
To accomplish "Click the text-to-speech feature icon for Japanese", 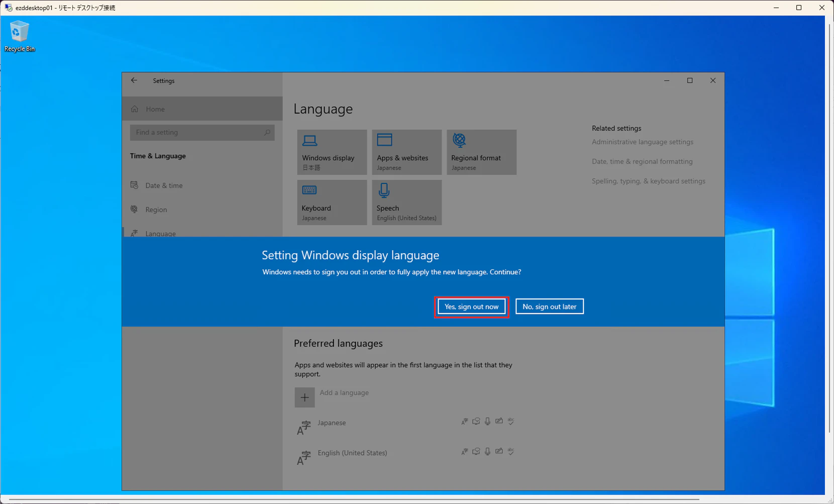I will click(476, 422).
